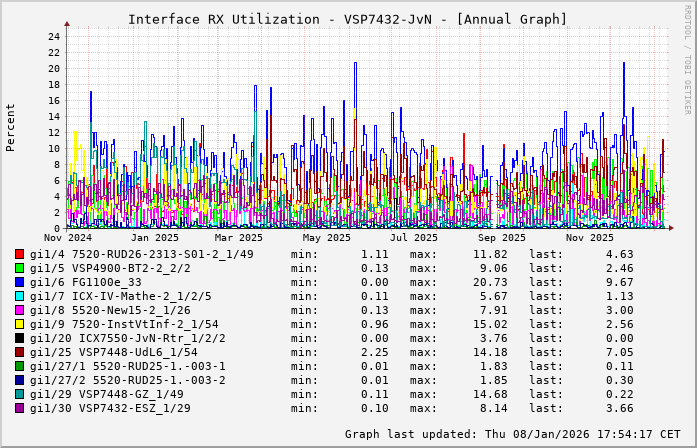Click the dark red gi1/25 VSP7448-UdL legend swatch

20,352
